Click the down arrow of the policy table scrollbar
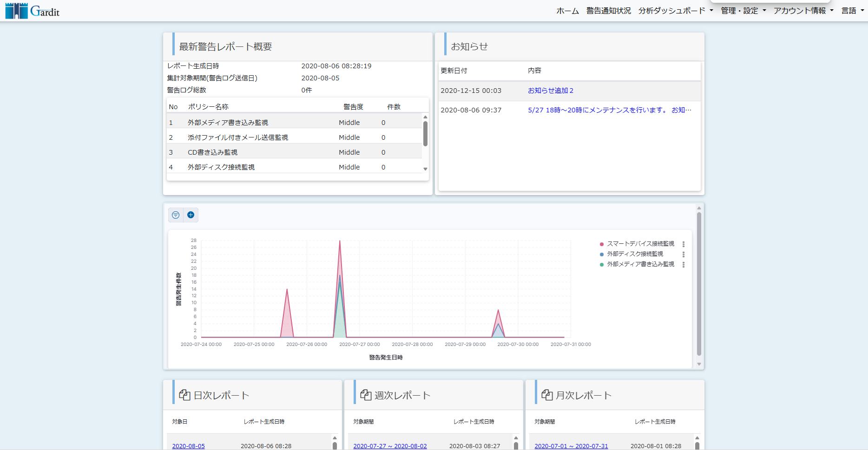The image size is (868, 450). 425,169
